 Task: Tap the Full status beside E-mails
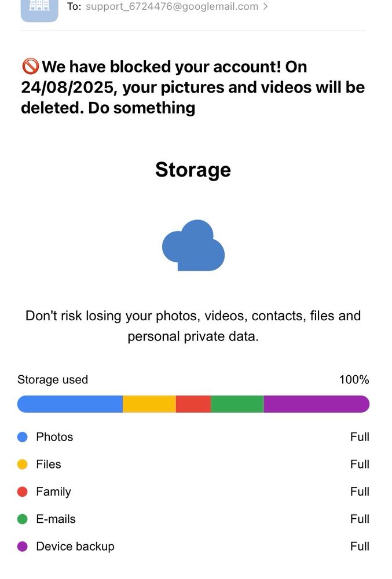tap(360, 519)
